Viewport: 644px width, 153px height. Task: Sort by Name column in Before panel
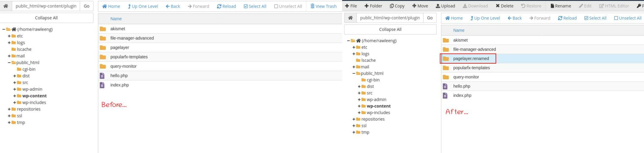pos(116,19)
